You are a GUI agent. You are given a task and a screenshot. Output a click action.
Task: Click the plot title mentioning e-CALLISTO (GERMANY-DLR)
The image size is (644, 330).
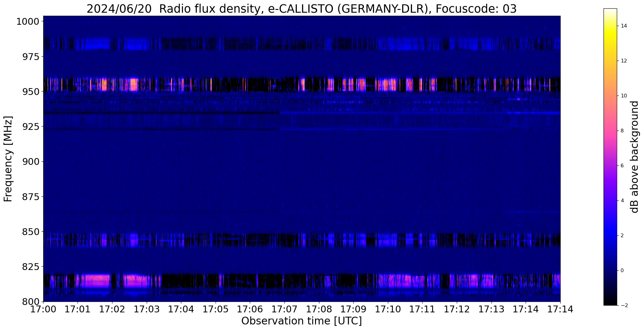pyautogui.click(x=301, y=9)
